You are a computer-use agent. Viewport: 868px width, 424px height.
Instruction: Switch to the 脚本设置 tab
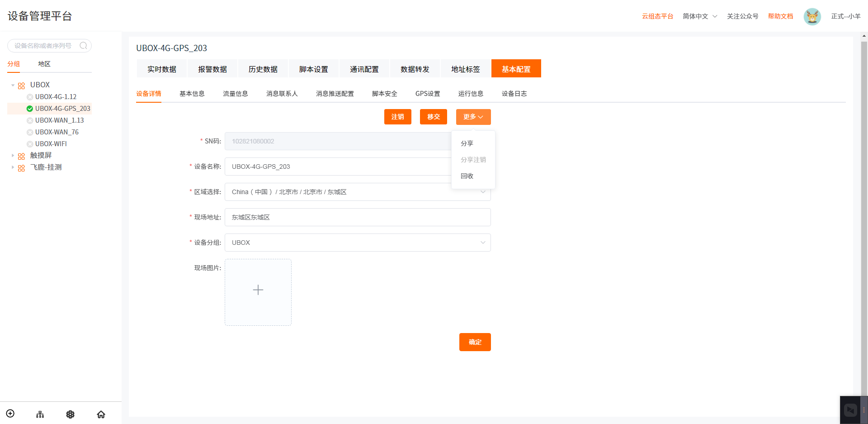[314, 69]
